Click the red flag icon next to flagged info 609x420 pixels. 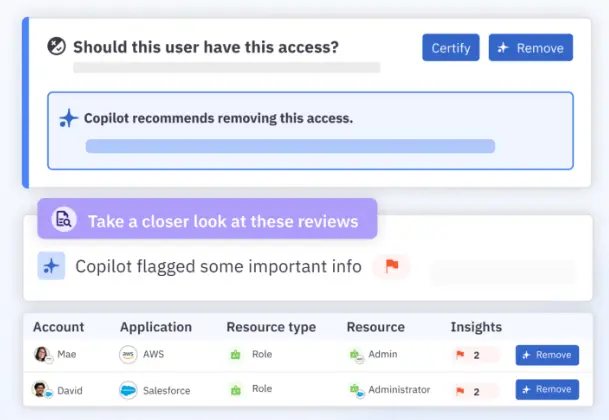click(392, 266)
